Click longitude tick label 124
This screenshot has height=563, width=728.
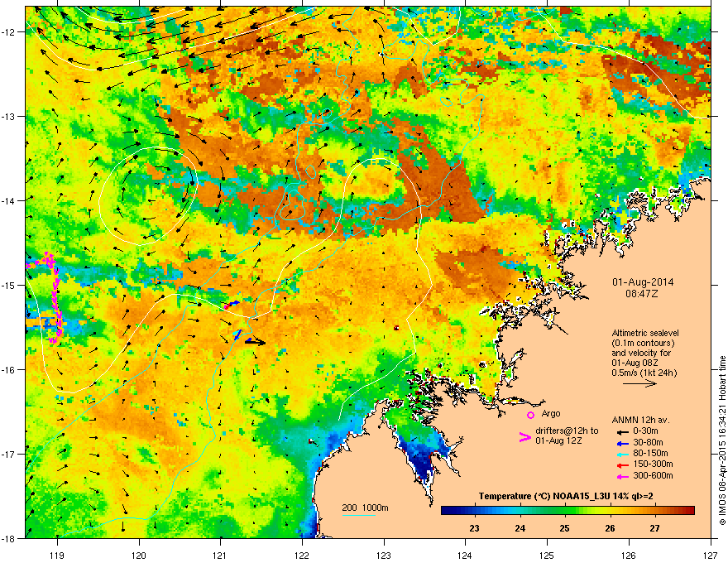pyautogui.click(x=465, y=555)
